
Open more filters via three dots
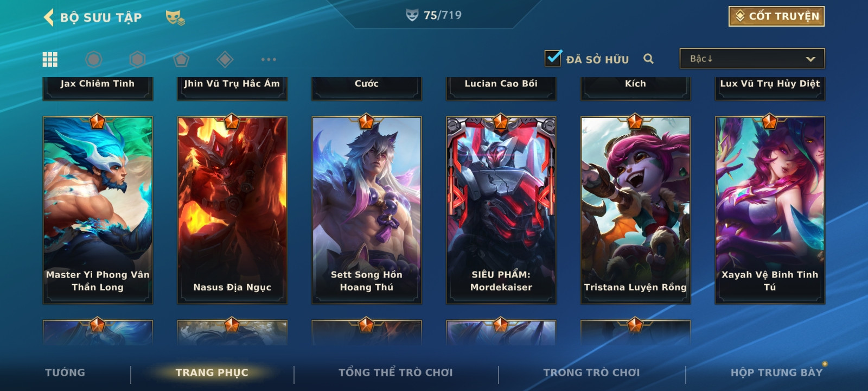269,59
